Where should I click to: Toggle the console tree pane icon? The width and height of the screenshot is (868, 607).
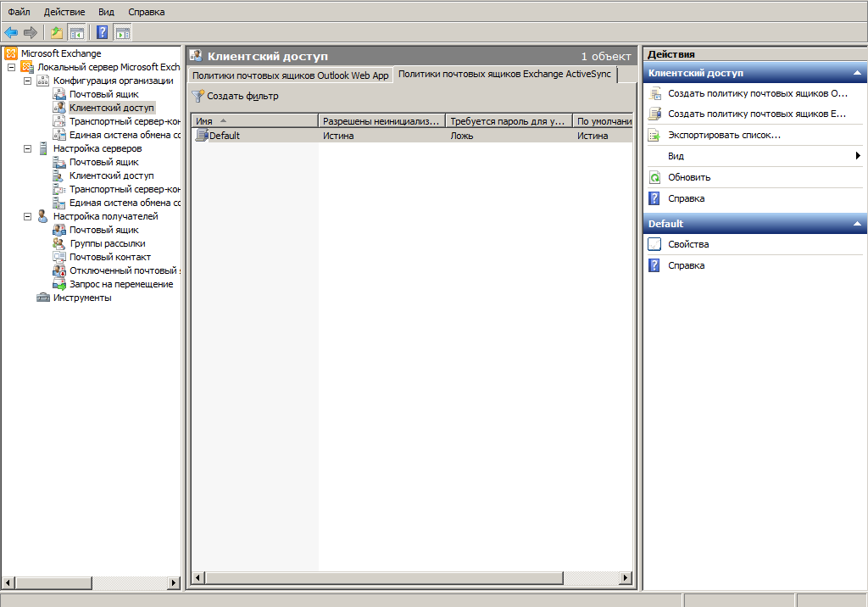76,33
